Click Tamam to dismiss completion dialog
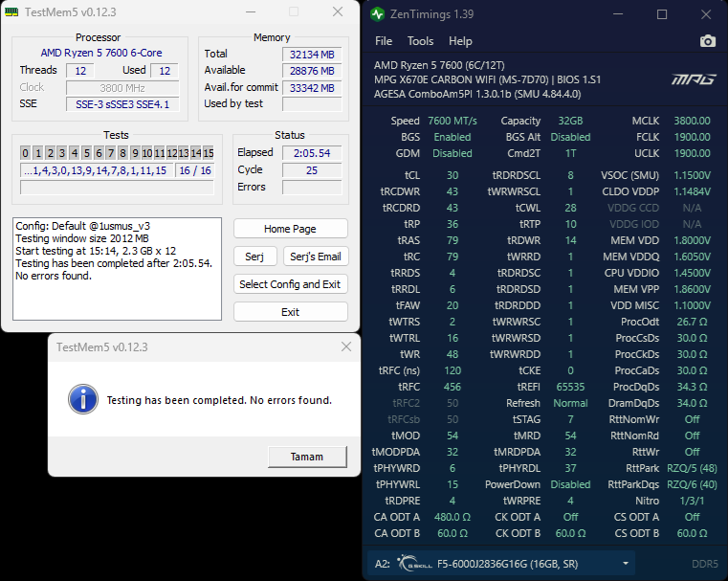The height and width of the screenshot is (581, 728). click(307, 457)
